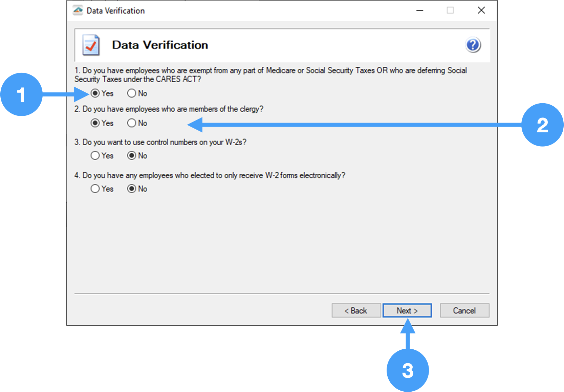Select Yes for exempt Medicare employees question
This screenshot has width=564, height=392.
(95, 93)
